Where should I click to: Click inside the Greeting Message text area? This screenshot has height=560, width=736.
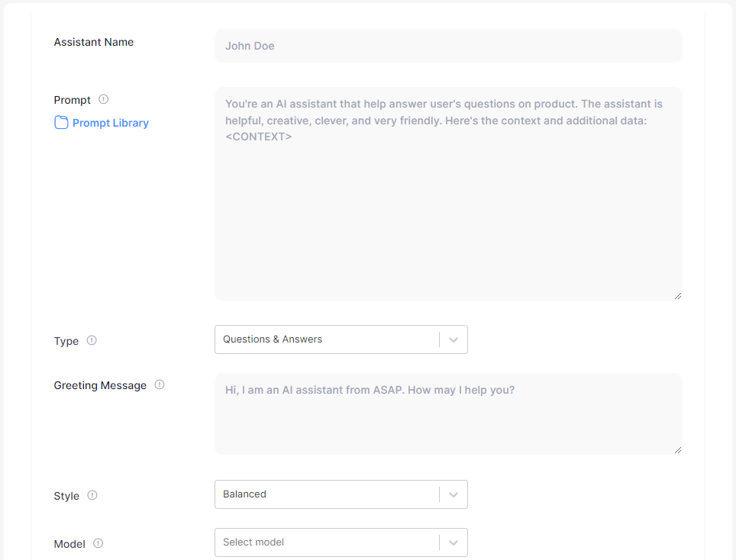448,420
